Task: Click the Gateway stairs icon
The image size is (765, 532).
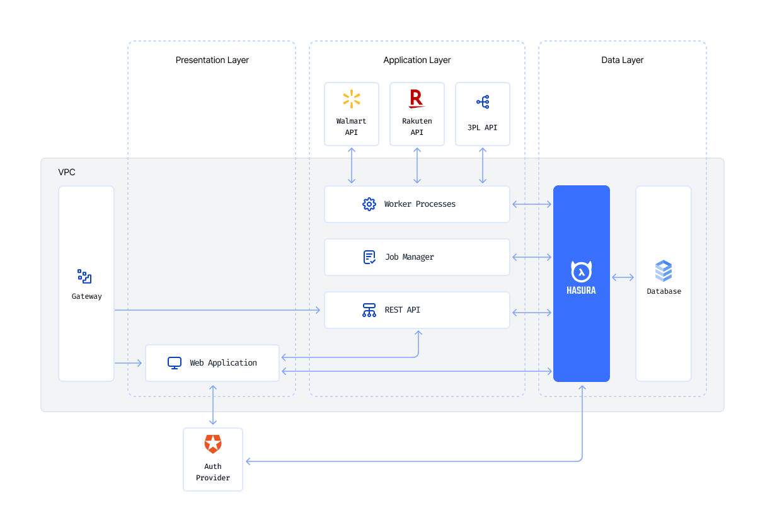Action: 84,276
